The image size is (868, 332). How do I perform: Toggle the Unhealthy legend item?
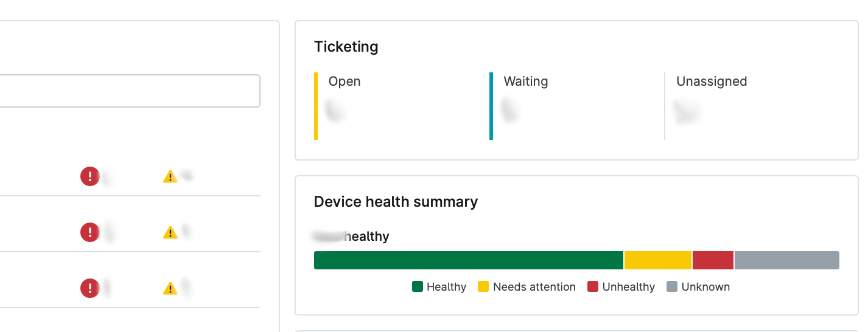click(621, 287)
